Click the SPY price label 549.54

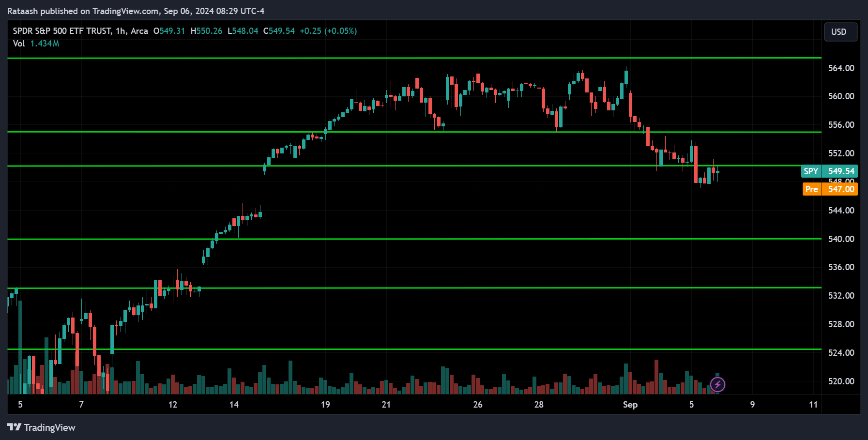(830, 171)
